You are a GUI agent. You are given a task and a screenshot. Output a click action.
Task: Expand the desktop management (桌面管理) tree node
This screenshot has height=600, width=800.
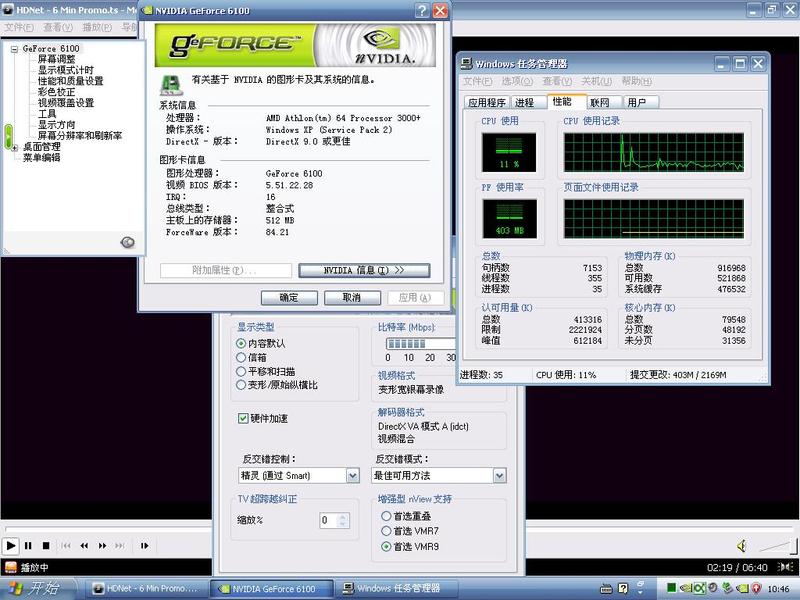pyautogui.click(x=14, y=147)
